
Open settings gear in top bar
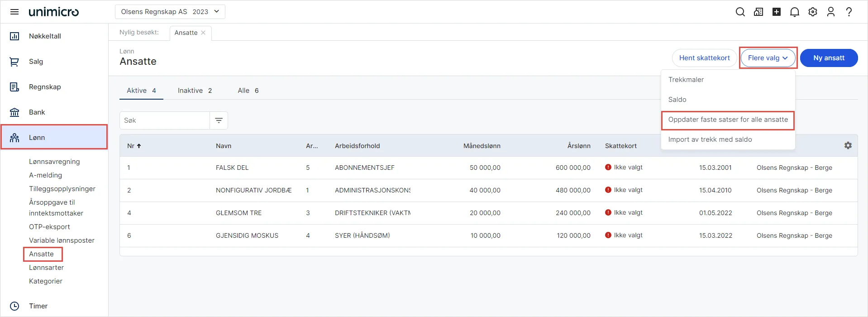coord(813,12)
